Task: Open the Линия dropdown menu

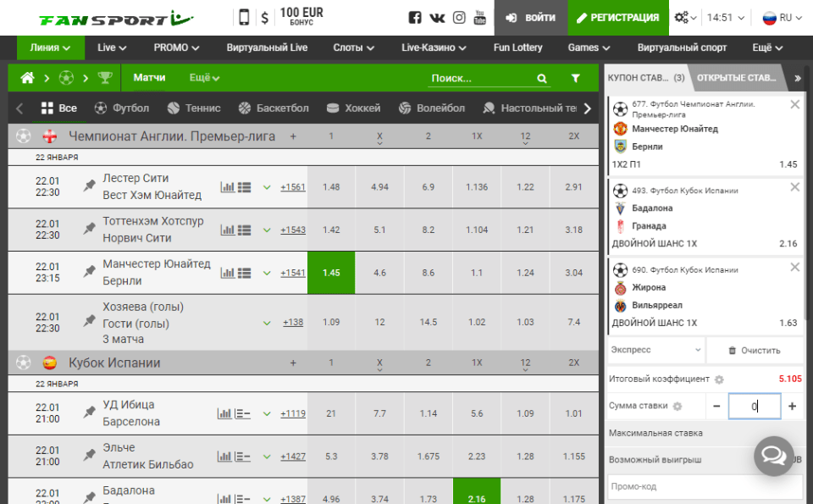Action: tap(50, 47)
